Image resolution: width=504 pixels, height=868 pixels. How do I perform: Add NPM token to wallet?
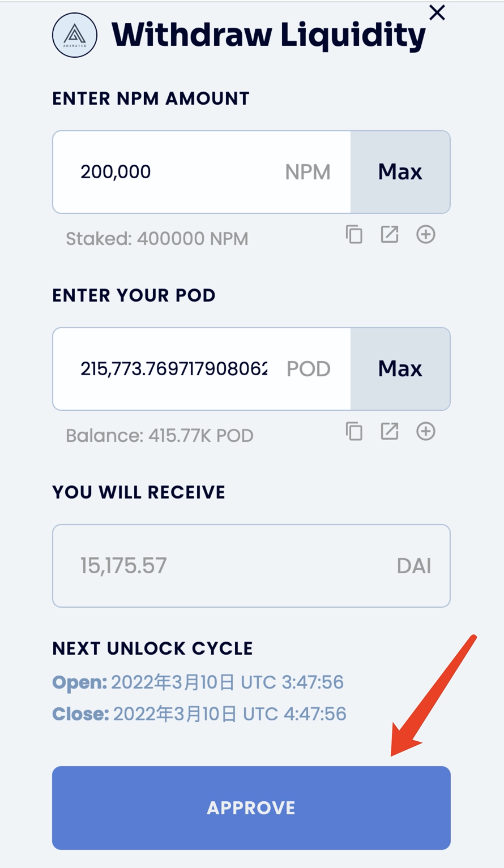(426, 234)
